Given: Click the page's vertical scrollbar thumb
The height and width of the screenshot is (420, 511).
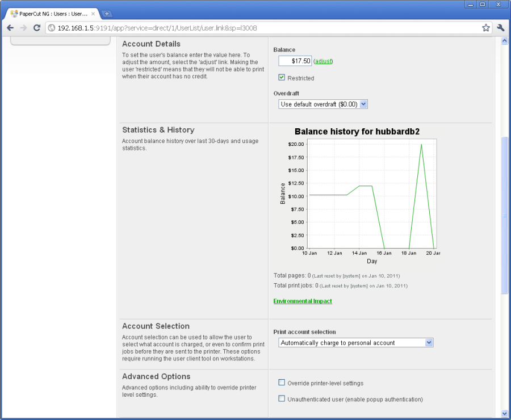Looking at the screenshot, I should (504, 216).
